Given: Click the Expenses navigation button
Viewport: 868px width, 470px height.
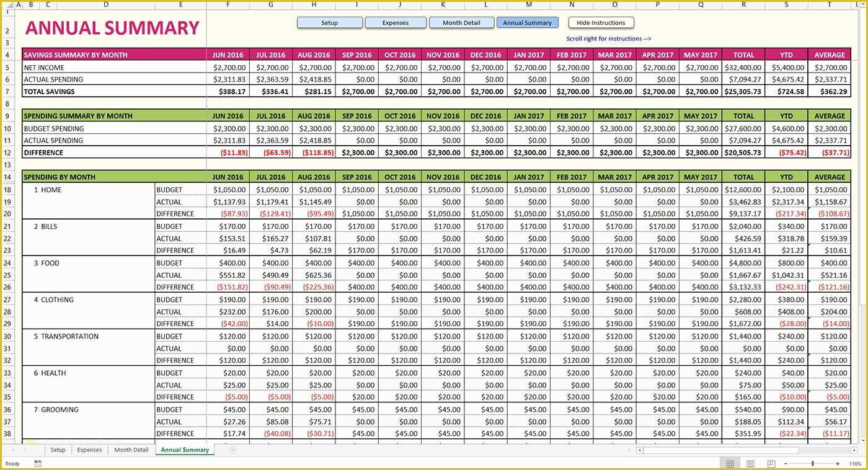Looking at the screenshot, I should coord(396,23).
